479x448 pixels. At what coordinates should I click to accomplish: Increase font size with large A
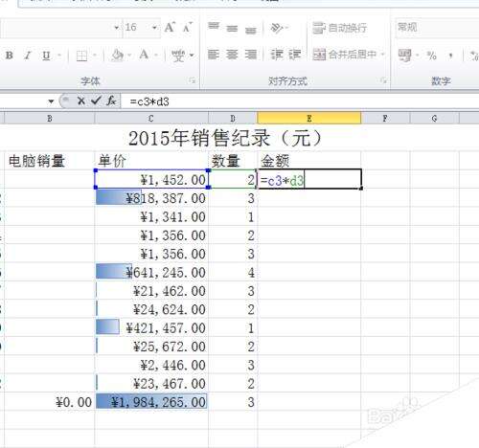pyautogui.click(x=170, y=28)
